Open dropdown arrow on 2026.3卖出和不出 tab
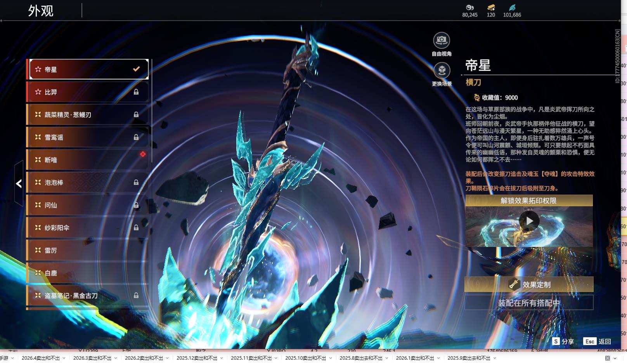Image resolution: width=627 pixels, height=364 pixels. 116,358
